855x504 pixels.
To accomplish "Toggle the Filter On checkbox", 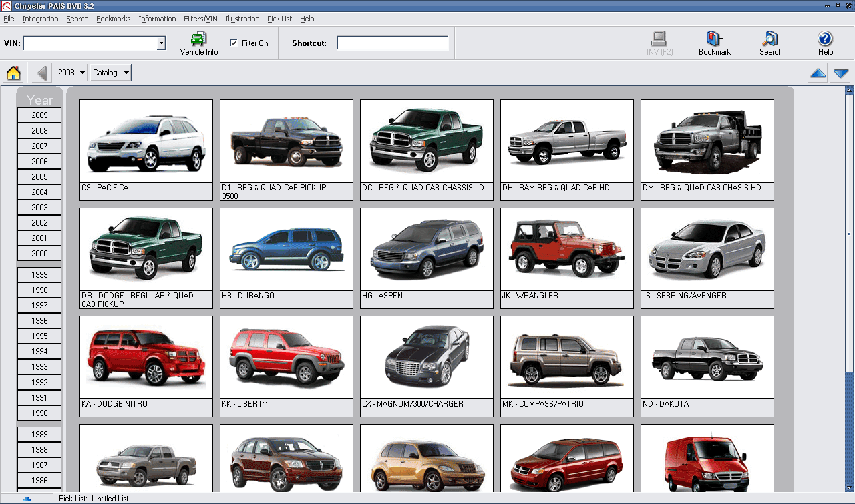I will click(x=234, y=43).
